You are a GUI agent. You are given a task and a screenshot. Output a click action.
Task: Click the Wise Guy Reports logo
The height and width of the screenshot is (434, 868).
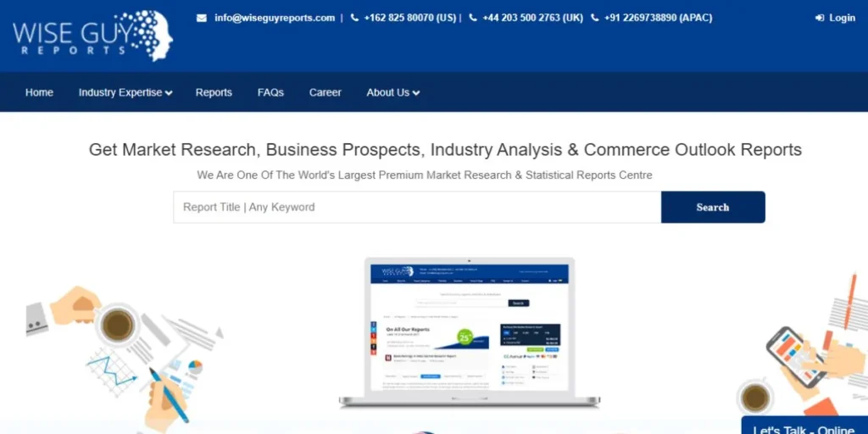click(92, 36)
